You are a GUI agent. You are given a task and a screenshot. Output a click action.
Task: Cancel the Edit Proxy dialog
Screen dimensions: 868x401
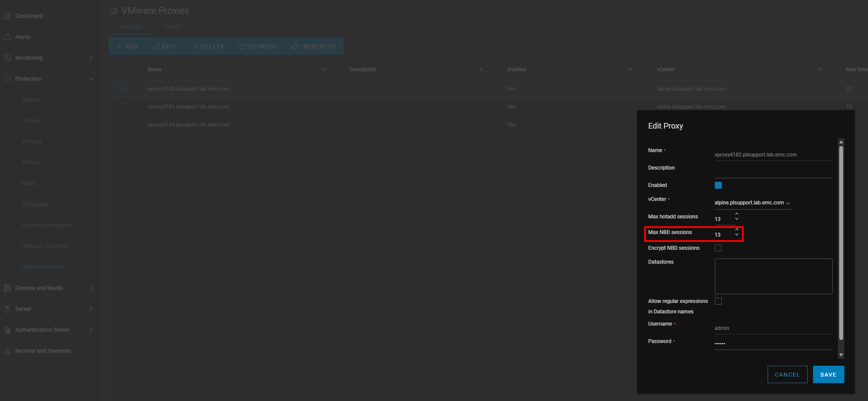(x=787, y=374)
